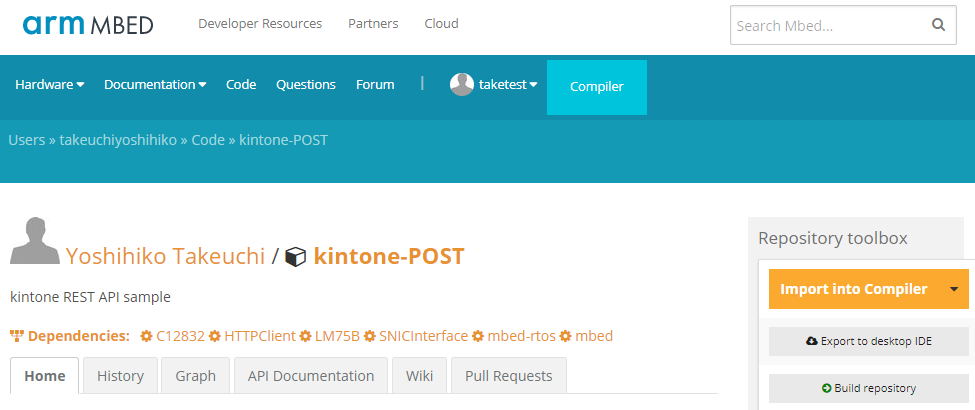Click the cloud icon on Export to desktop IDE
This screenshot has height=410, width=975.
pyautogui.click(x=811, y=341)
